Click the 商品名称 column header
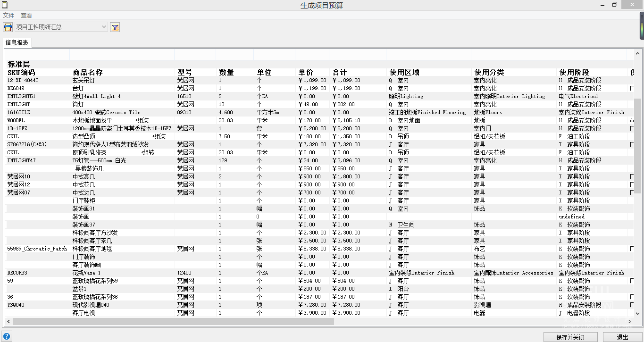 87,72
